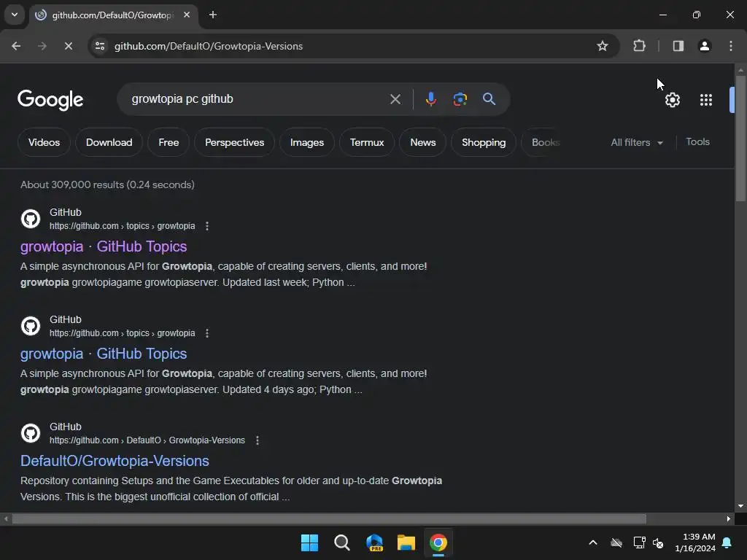Open File Explorer from taskbar
Viewport: 747px width, 560px height.
pyautogui.click(x=406, y=542)
